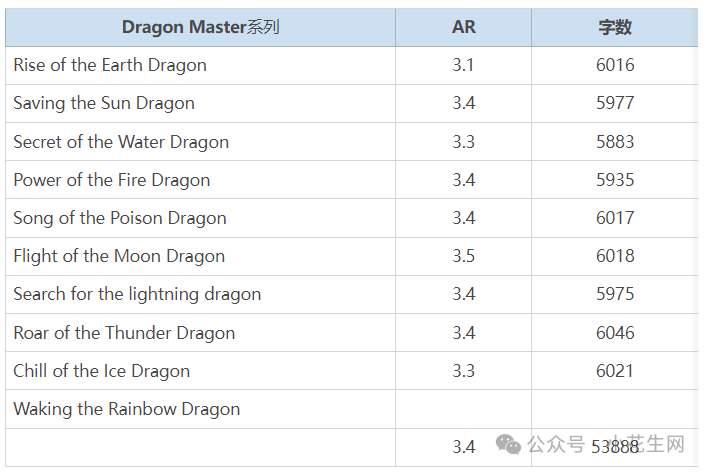Viewport: 707px width, 472px height.
Task: Select "Flight of the Moon Dragon" title
Action: [119, 256]
